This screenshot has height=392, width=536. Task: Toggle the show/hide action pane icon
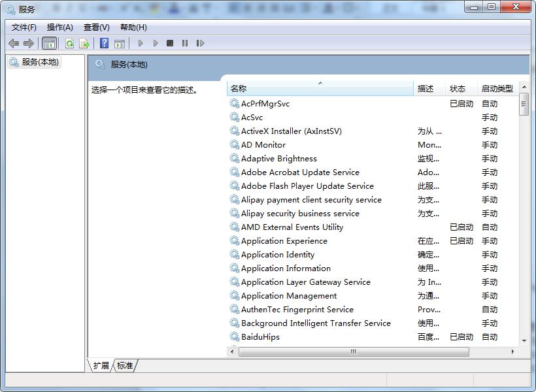click(x=119, y=43)
